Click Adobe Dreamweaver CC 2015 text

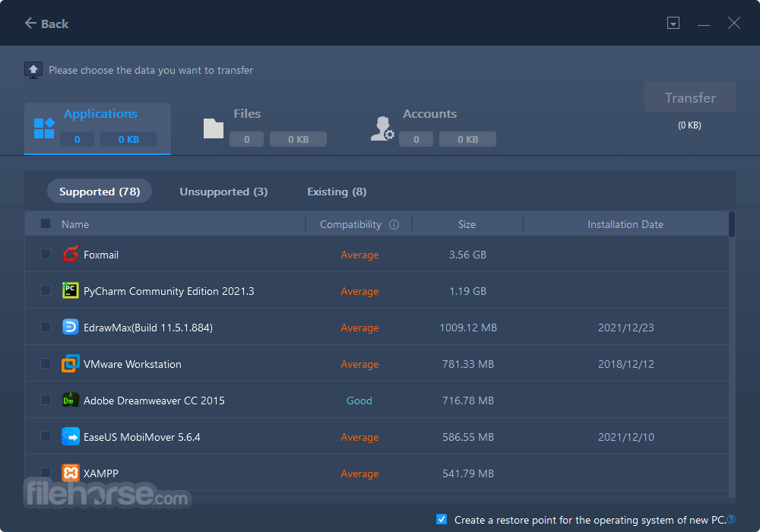[154, 401]
